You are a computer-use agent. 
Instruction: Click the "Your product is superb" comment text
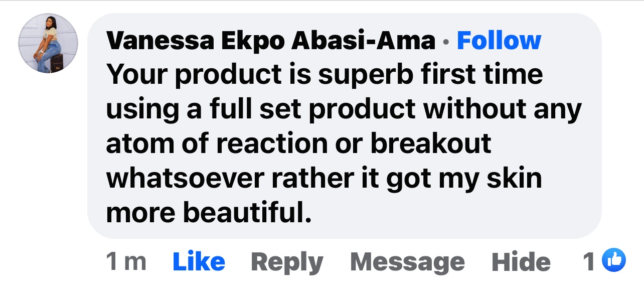(x=324, y=74)
